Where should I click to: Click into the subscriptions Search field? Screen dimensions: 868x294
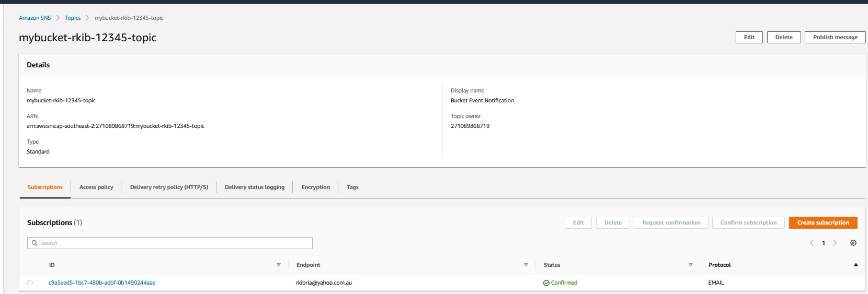coord(173,243)
